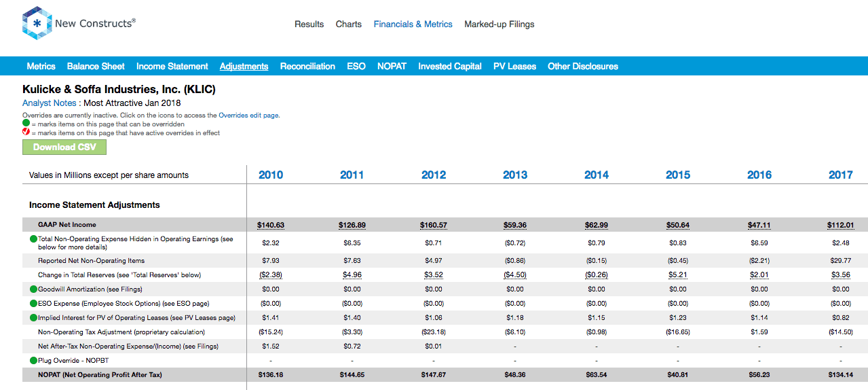Switch to the Metrics tab
This screenshot has height=390, width=868.
41,66
